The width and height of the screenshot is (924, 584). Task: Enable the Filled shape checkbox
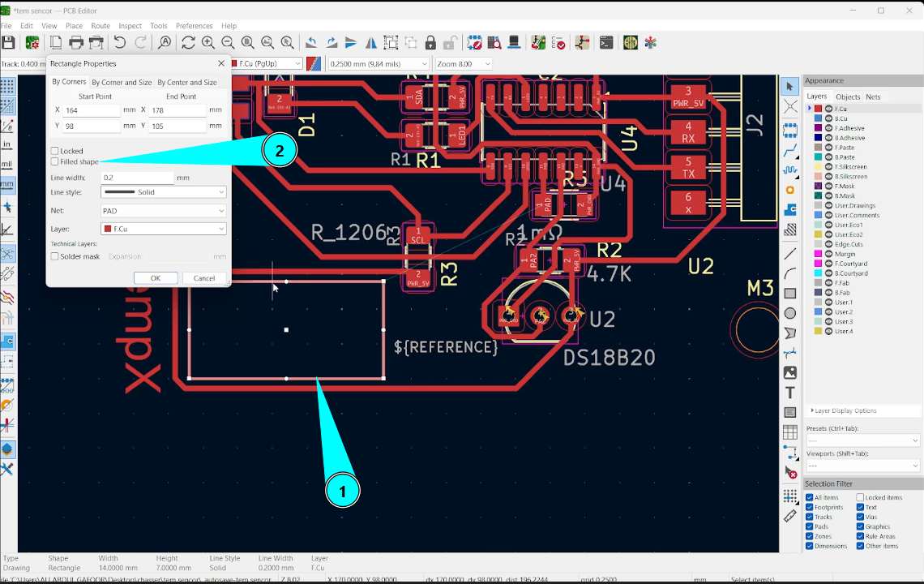tap(55, 161)
